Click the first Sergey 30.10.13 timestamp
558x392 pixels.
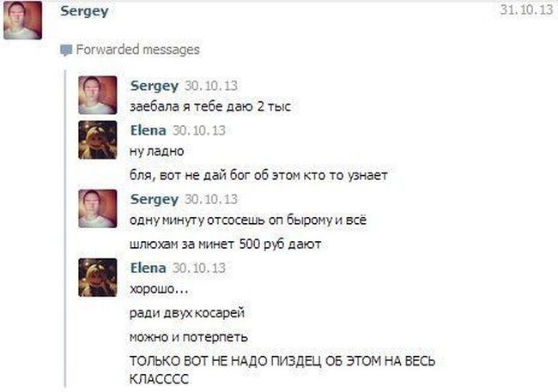[211, 86]
